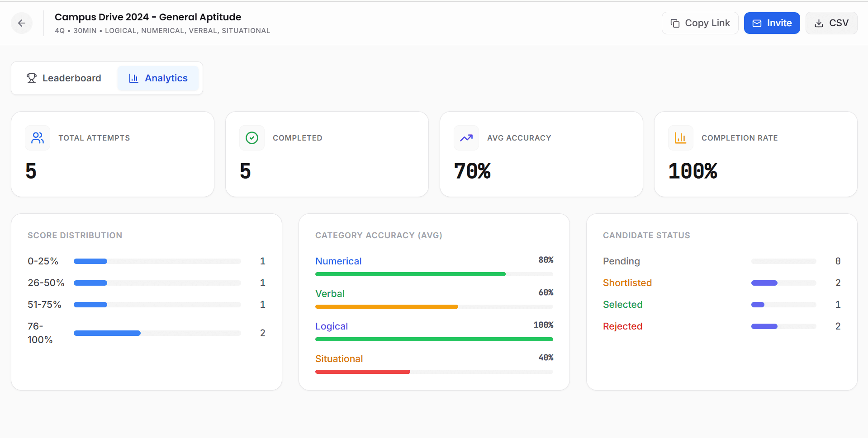Image resolution: width=868 pixels, height=438 pixels.
Task: Click the Shortlisted status label
Action: point(627,283)
